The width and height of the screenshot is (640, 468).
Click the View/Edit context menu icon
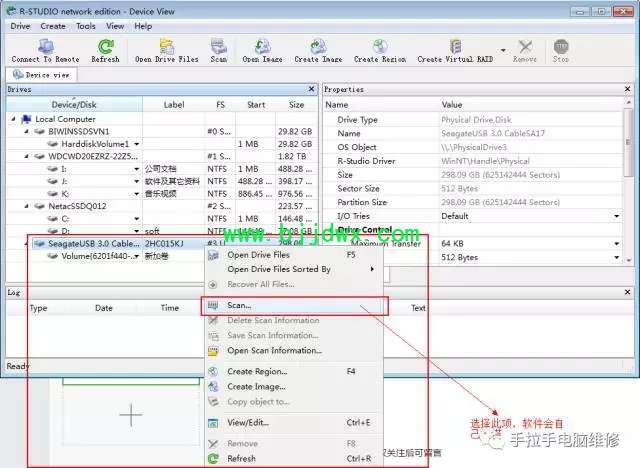(x=213, y=423)
